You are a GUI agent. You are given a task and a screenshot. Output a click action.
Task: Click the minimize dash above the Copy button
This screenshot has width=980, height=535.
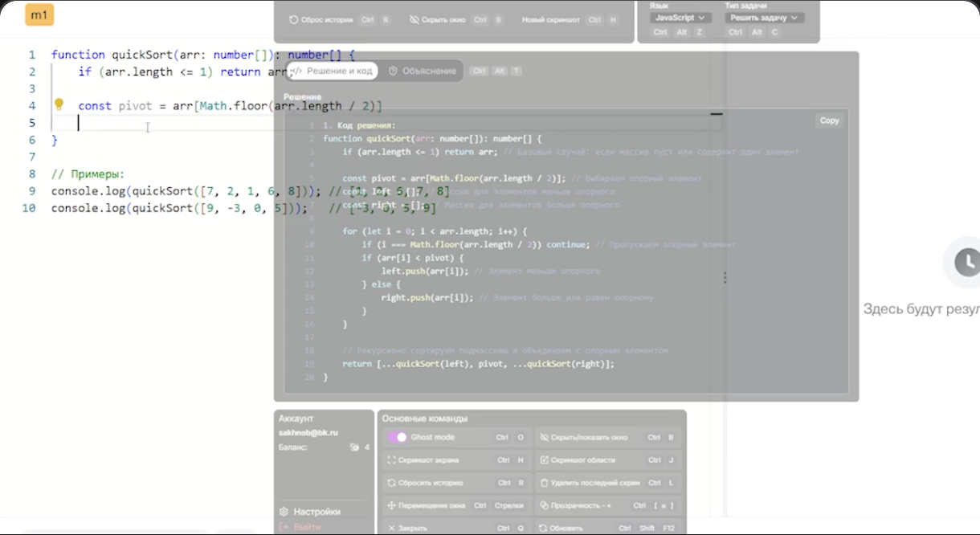(717, 114)
